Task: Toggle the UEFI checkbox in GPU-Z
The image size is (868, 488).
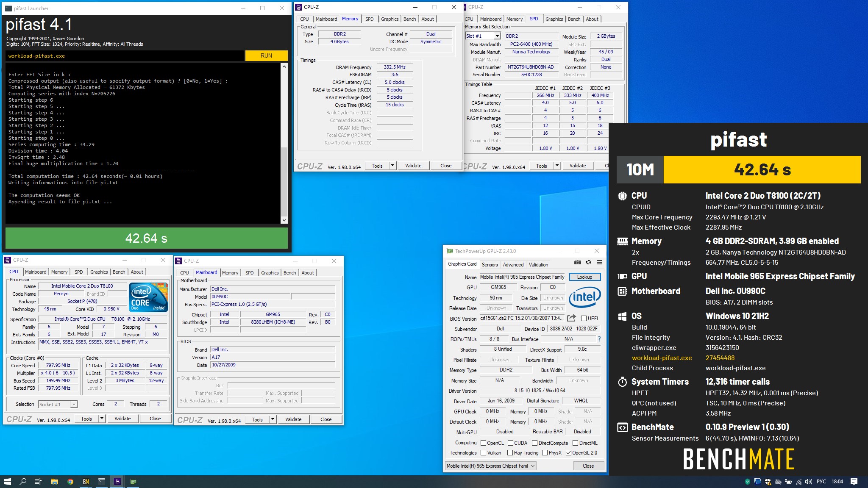Action: 584,318
